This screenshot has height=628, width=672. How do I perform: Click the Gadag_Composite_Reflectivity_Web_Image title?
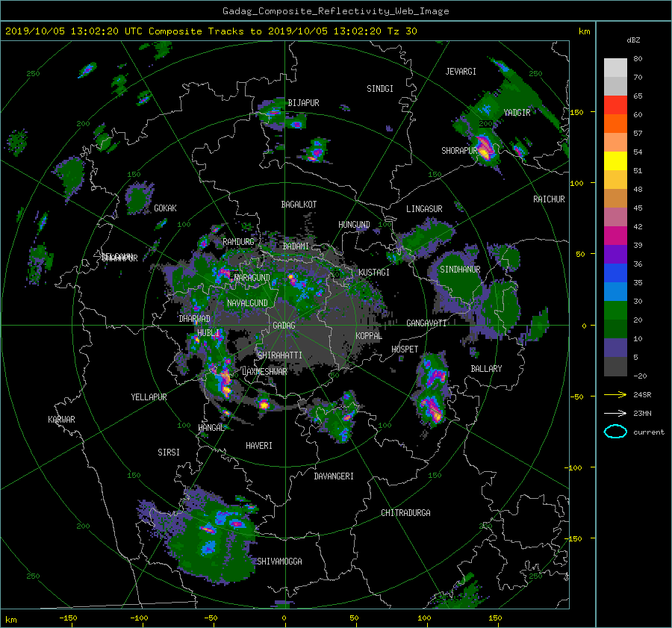click(335, 11)
